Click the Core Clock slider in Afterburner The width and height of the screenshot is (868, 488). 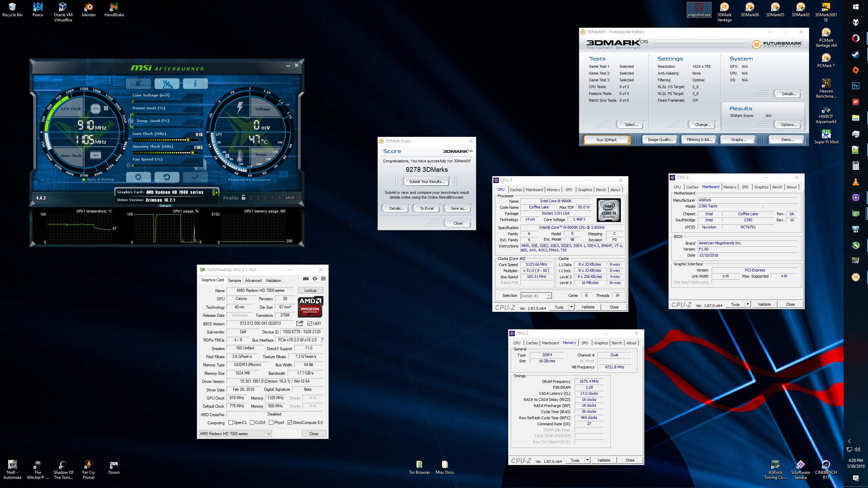click(165, 140)
